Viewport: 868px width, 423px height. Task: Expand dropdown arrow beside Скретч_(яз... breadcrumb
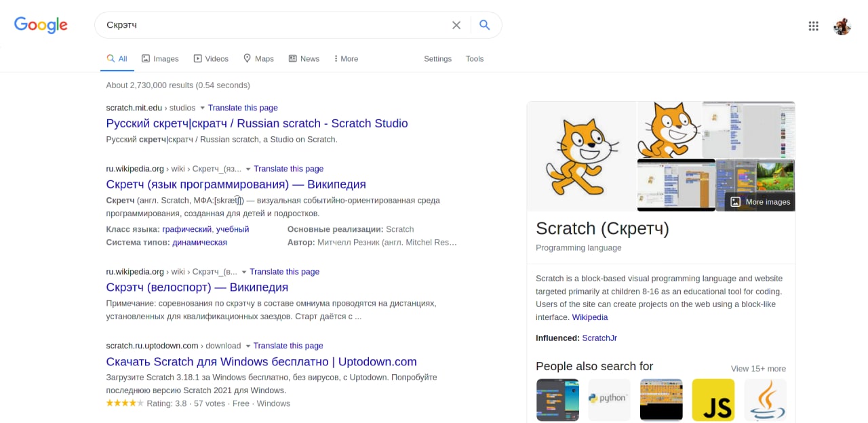(x=248, y=169)
